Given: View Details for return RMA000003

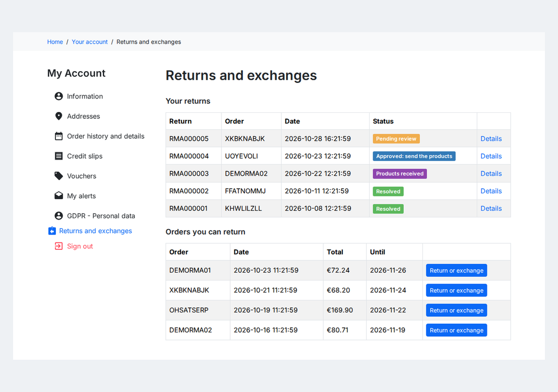Looking at the screenshot, I should click(x=491, y=174).
